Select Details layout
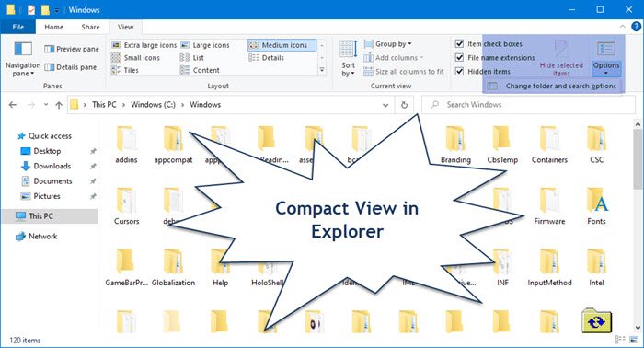This screenshot has width=644, height=348. tap(267, 57)
